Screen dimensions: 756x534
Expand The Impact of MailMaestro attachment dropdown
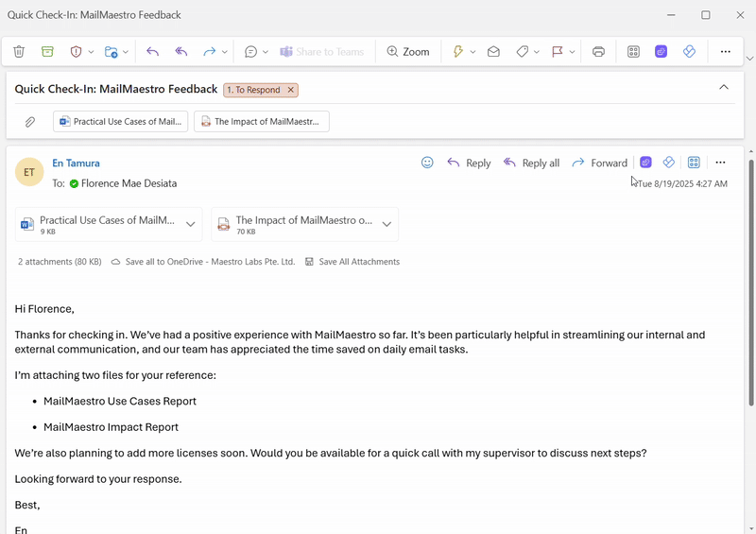tap(387, 224)
